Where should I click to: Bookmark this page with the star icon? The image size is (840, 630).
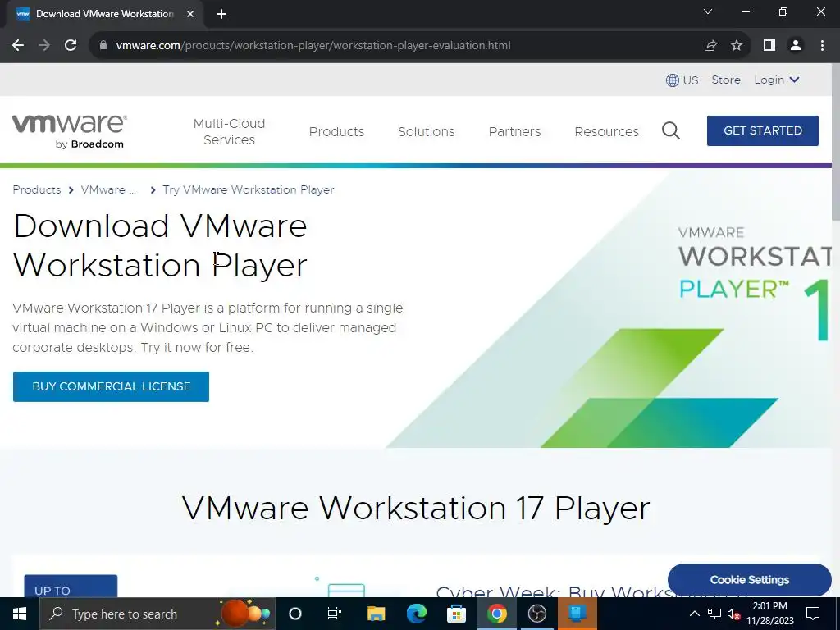pyautogui.click(x=737, y=46)
